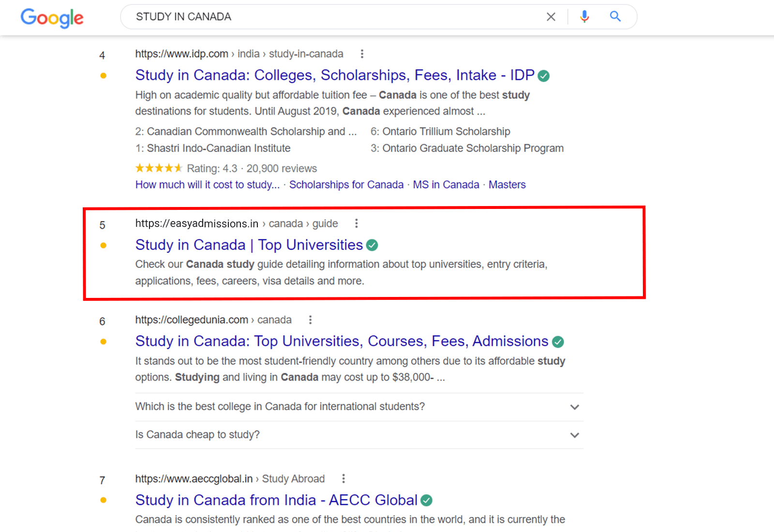Follow the 'MS in Canada' sitelink
The width and height of the screenshot is (774, 532).
pyautogui.click(x=446, y=185)
